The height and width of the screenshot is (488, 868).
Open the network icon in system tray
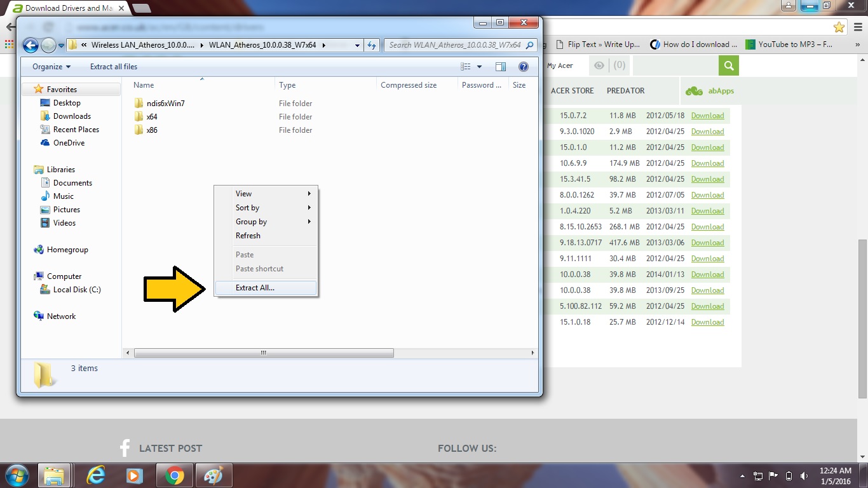[x=758, y=476]
